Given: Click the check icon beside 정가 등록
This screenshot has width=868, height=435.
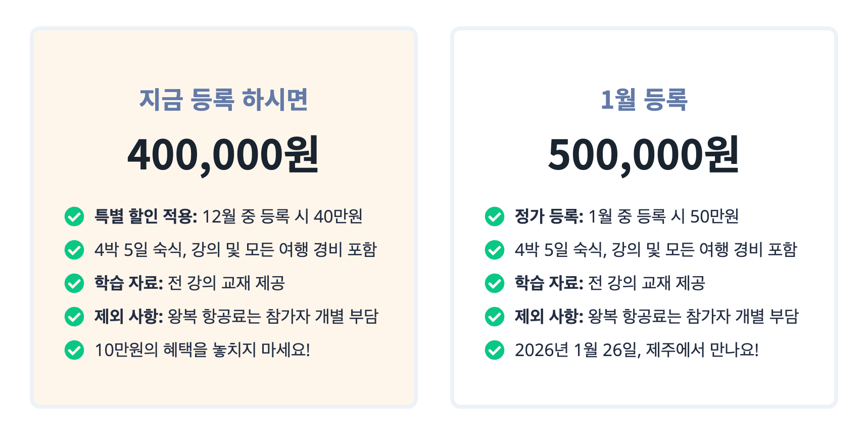Looking at the screenshot, I should pyautogui.click(x=495, y=216).
